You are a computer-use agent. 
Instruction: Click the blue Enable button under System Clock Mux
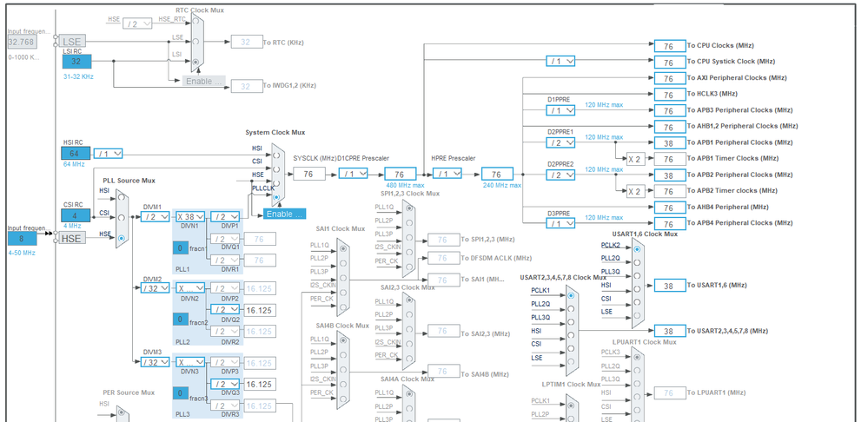[286, 214]
